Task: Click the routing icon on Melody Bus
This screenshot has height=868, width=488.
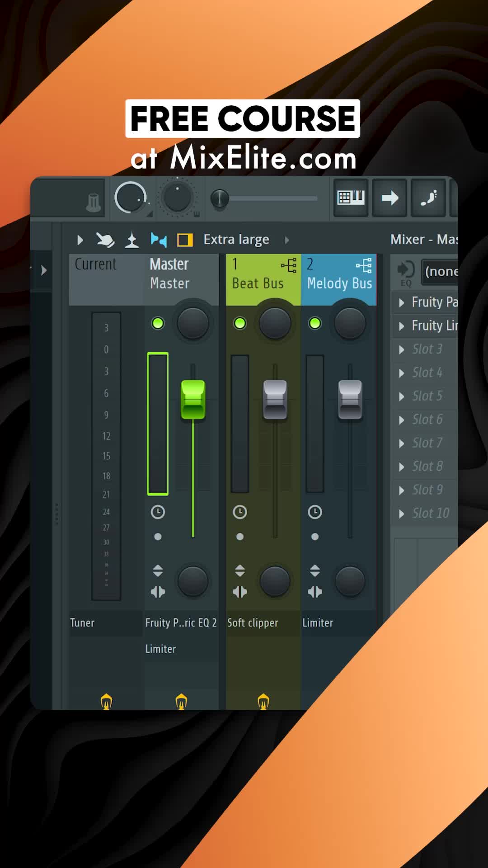Action: pyautogui.click(x=364, y=265)
